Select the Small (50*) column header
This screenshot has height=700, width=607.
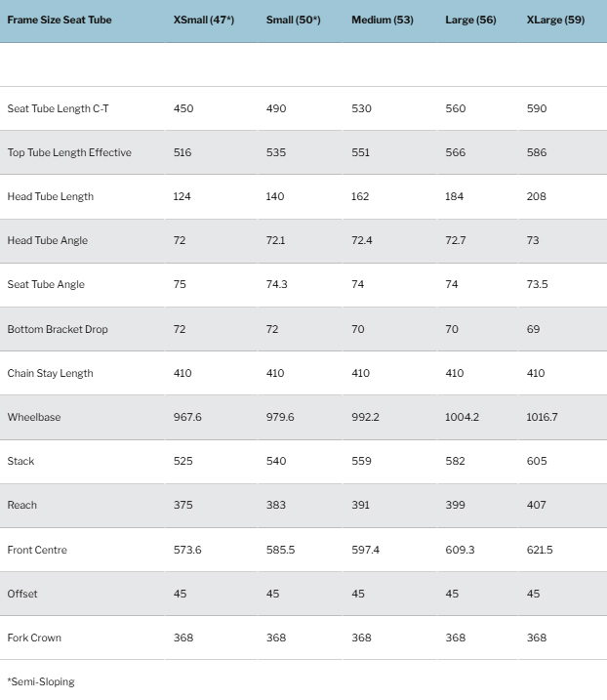point(293,20)
